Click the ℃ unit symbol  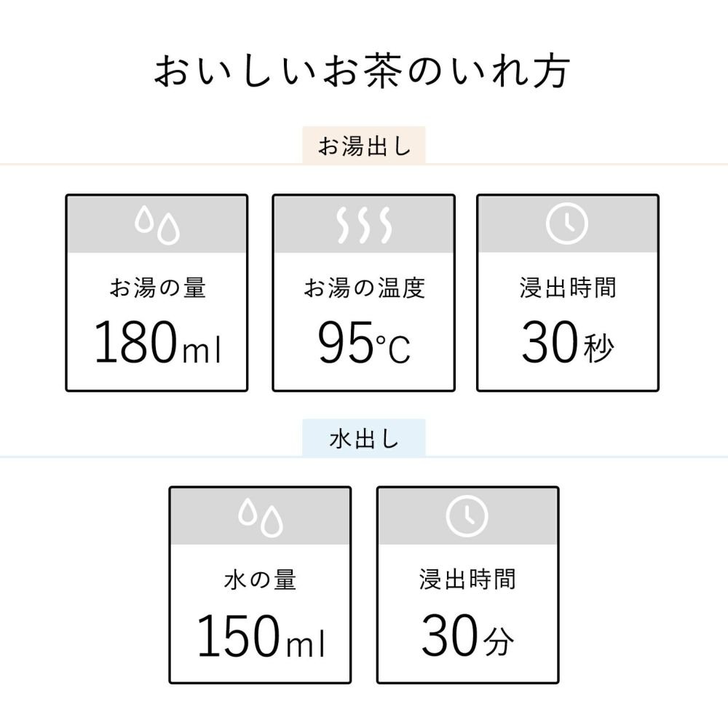(393, 350)
